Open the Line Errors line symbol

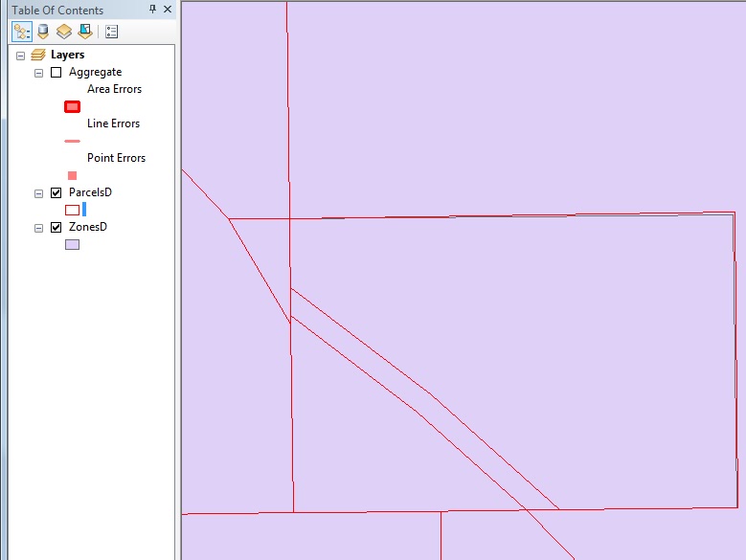pyautogui.click(x=73, y=141)
